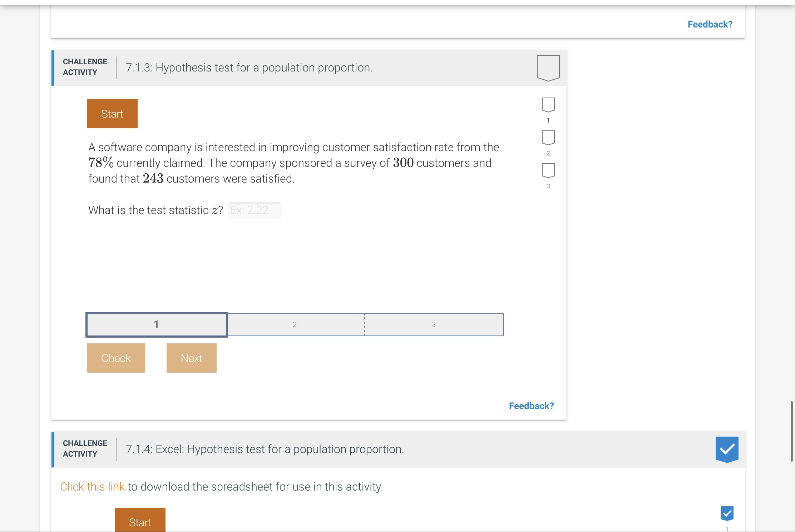Click the checkmark badge near bottom right

pyautogui.click(x=727, y=513)
